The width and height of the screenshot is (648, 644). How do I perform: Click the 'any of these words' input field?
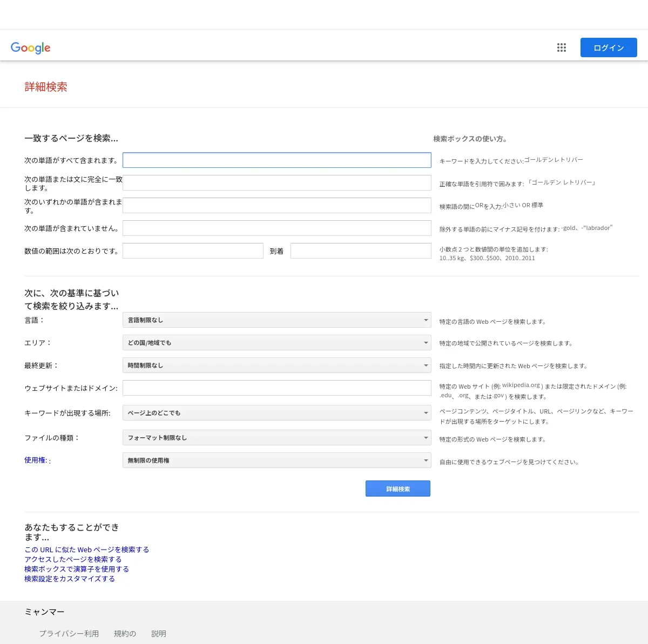tap(276, 206)
